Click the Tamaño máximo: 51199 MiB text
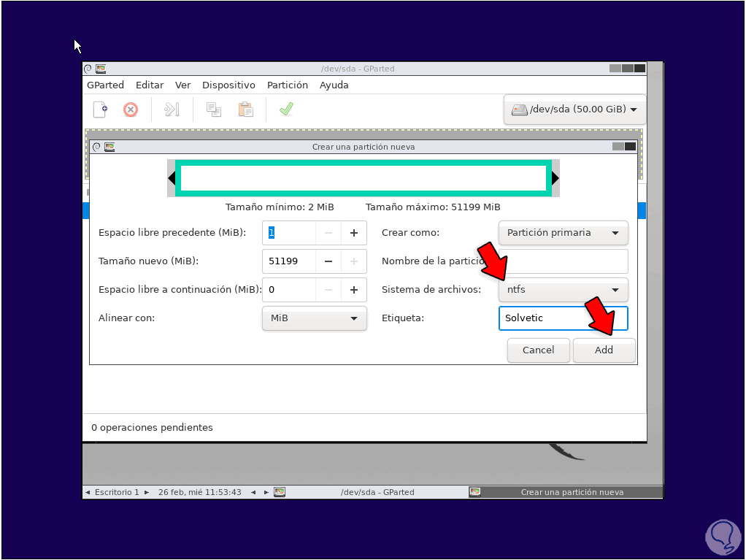 (433, 207)
